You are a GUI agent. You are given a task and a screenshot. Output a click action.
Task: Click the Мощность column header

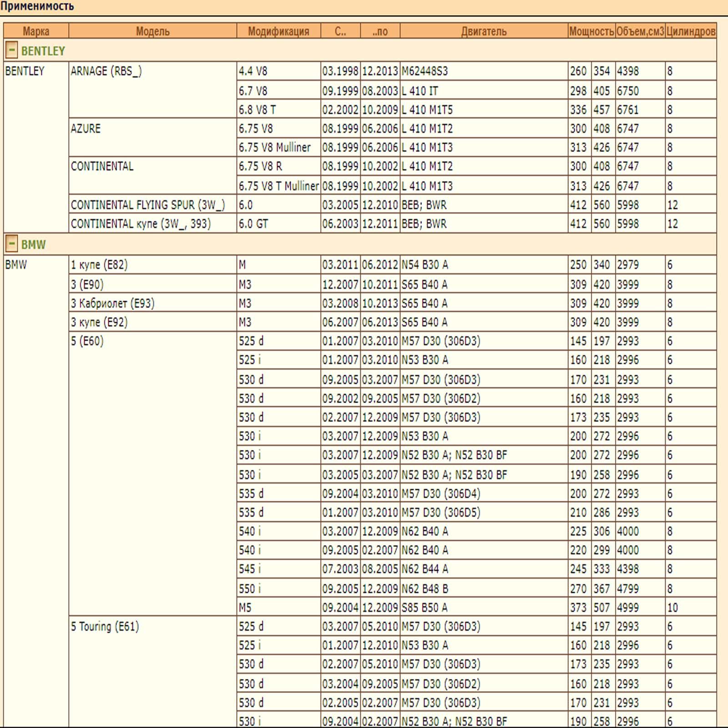click(591, 31)
